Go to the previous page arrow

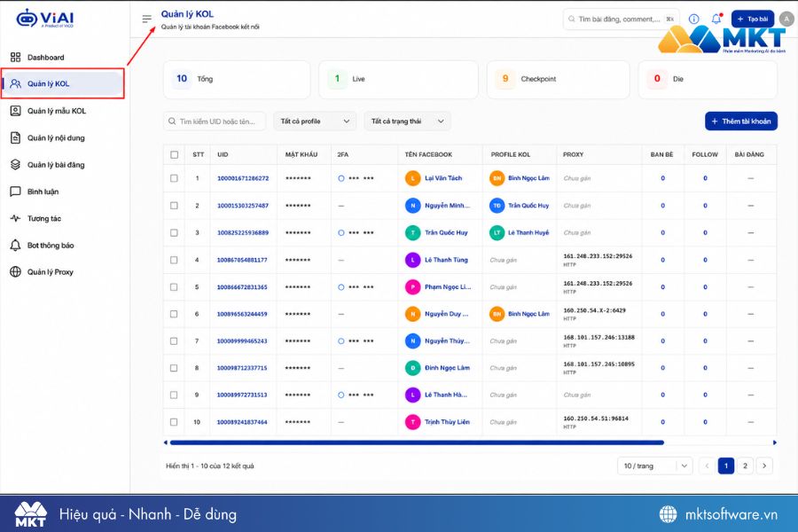point(707,465)
